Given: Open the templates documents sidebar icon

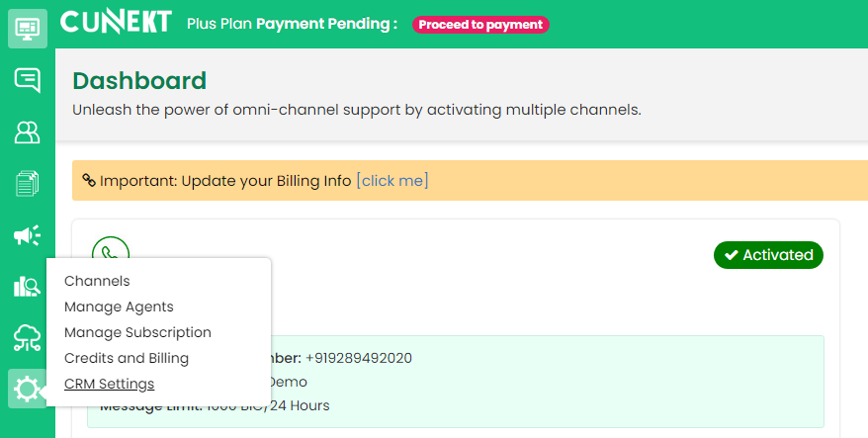Looking at the screenshot, I should pyautogui.click(x=28, y=183).
